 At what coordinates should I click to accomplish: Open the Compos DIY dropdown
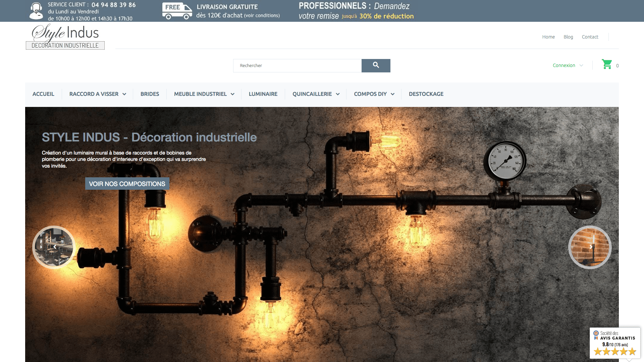[374, 94]
